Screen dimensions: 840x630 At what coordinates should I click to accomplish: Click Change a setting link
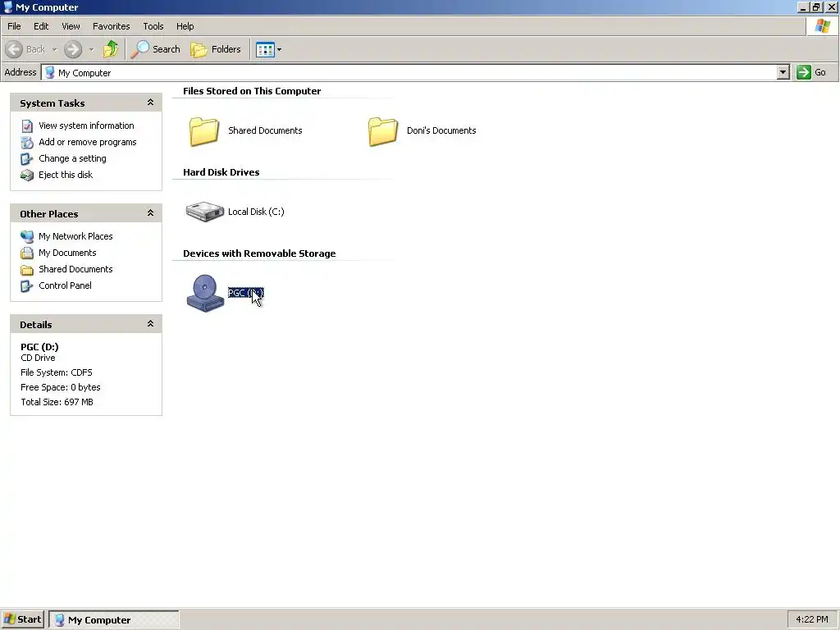[72, 158]
